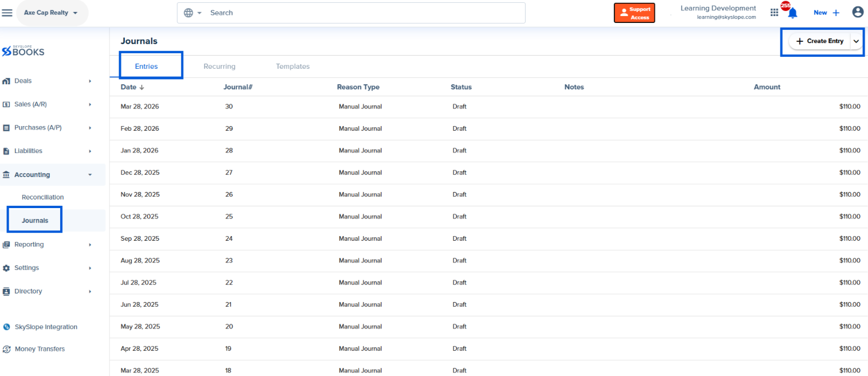The height and width of the screenshot is (376, 868).
Task: Click Draft status in Jun 28, 2025 row
Action: [x=459, y=305]
